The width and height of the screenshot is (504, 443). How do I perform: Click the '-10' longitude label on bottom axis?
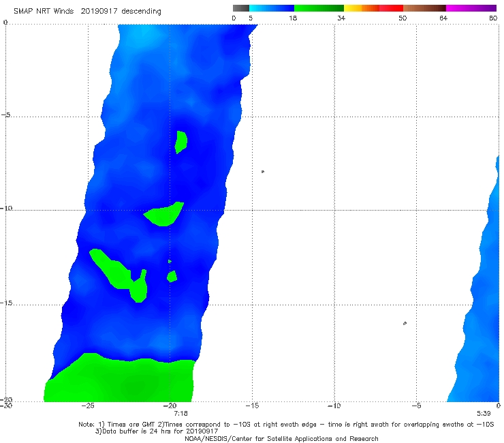(x=334, y=406)
